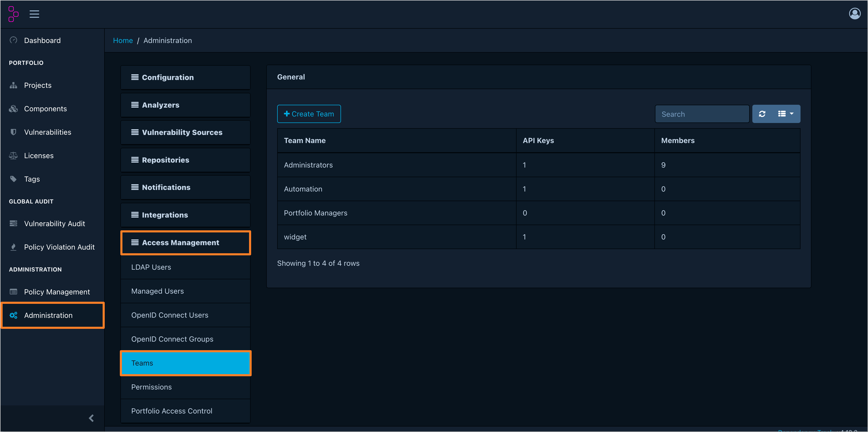Collapse the sidebar with the chevron
Viewport: 868px width, 432px height.
(x=91, y=418)
